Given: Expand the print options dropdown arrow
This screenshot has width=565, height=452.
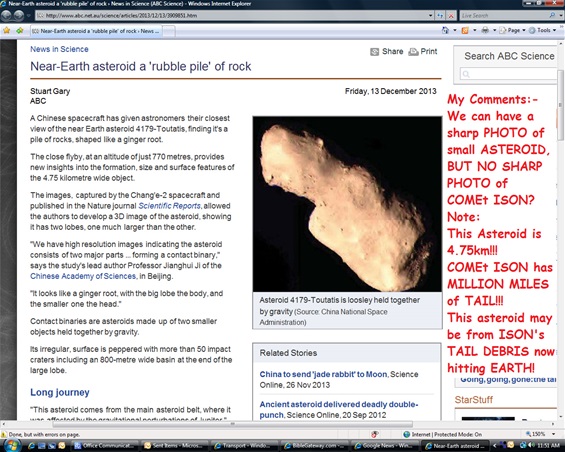Looking at the screenshot, I should tap(494, 31).
